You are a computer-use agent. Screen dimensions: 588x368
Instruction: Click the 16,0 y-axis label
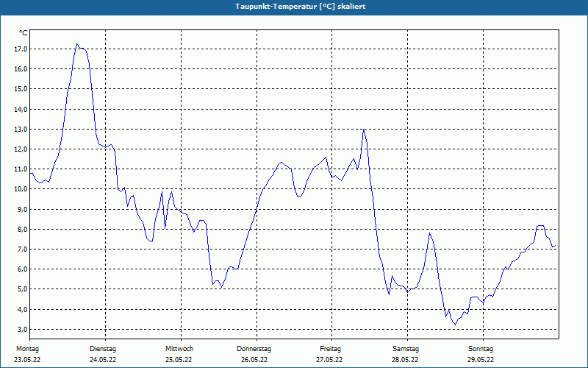click(x=21, y=68)
